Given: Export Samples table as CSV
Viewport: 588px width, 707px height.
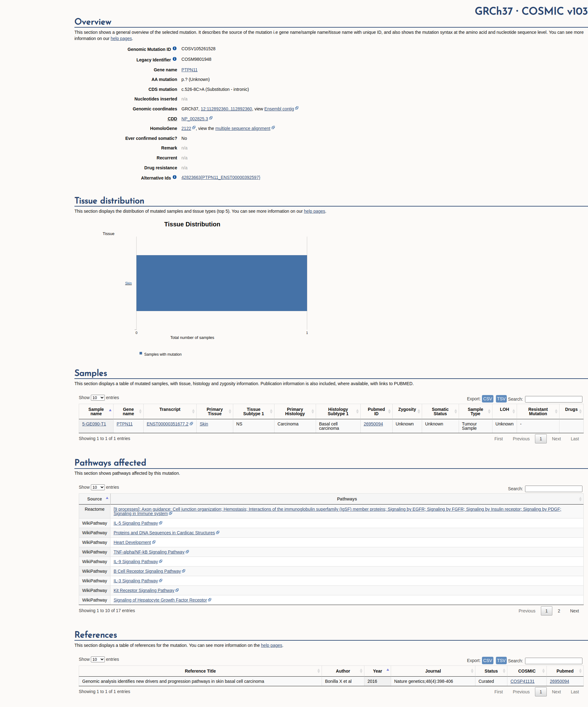Looking at the screenshot, I should [x=487, y=398].
